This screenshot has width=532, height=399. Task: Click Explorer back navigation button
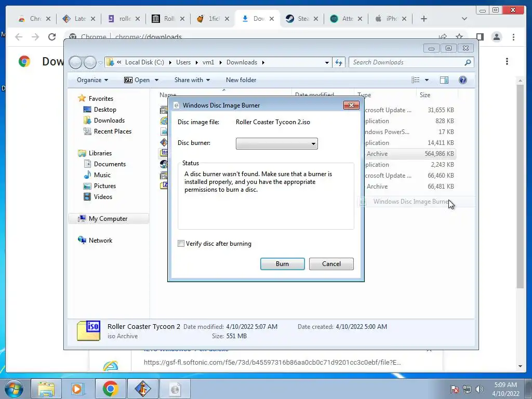pos(75,62)
